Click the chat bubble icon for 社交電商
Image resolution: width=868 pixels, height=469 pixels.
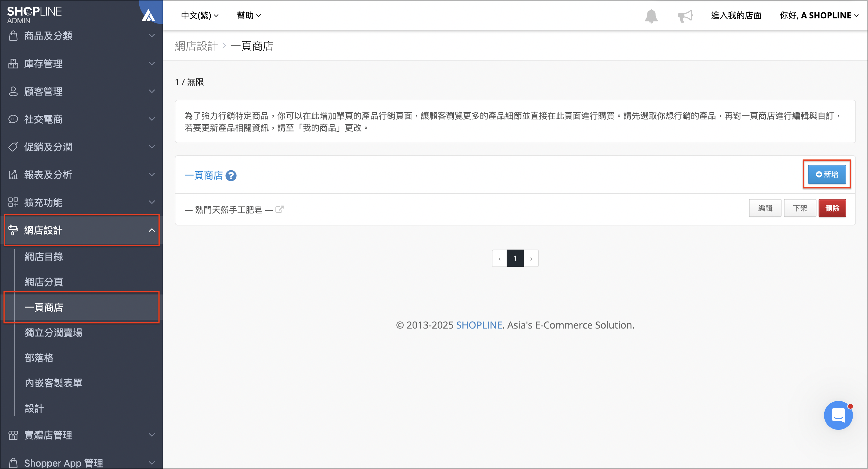(13, 119)
